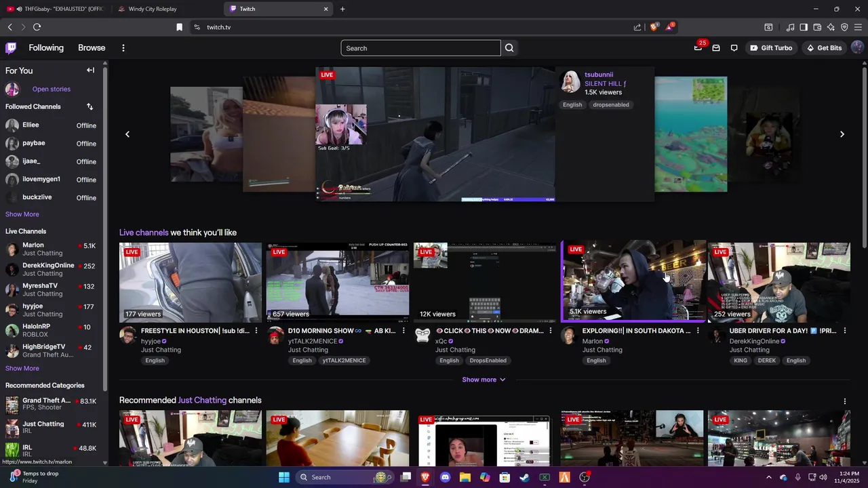Open the Browse tab
The height and width of the screenshot is (488, 868).
click(x=92, y=48)
